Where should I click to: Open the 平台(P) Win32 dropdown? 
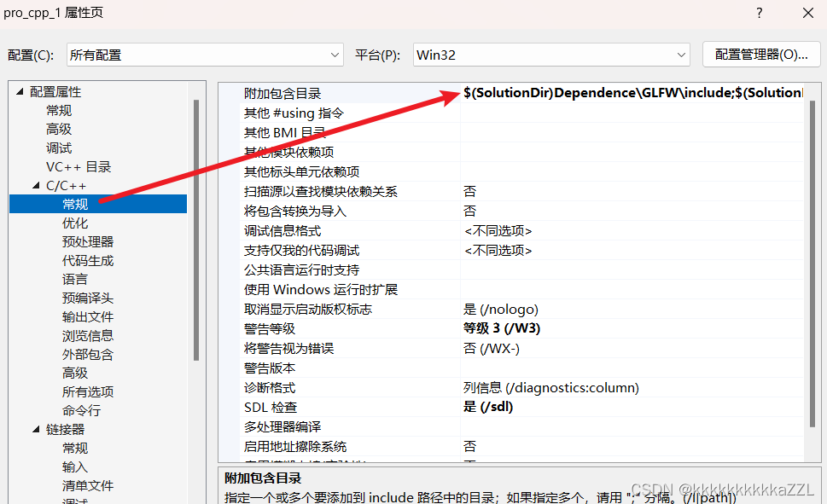(550, 54)
